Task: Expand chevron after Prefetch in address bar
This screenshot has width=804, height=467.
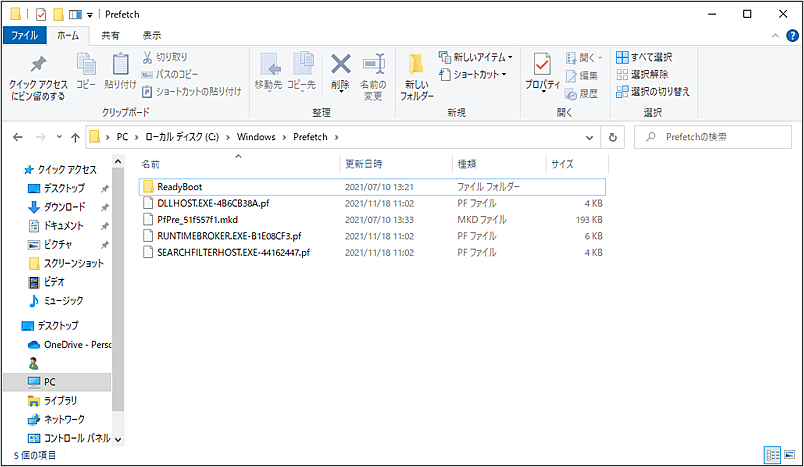Action: pyautogui.click(x=336, y=137)
